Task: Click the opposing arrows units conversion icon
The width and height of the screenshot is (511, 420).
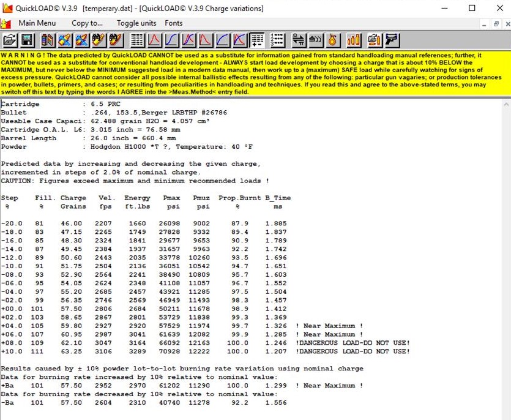Action: click(x=298, y=40)
